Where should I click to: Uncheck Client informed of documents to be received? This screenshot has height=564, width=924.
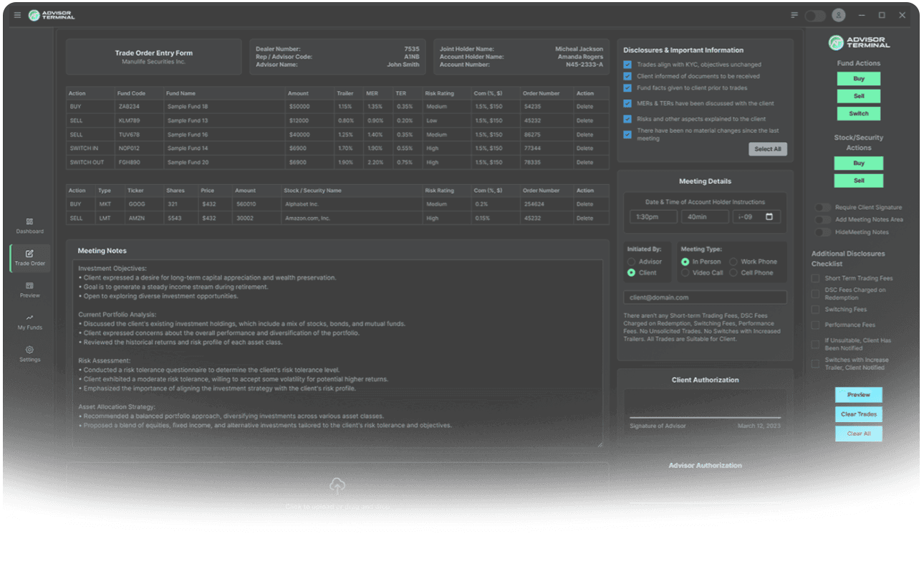coord(627,76)
